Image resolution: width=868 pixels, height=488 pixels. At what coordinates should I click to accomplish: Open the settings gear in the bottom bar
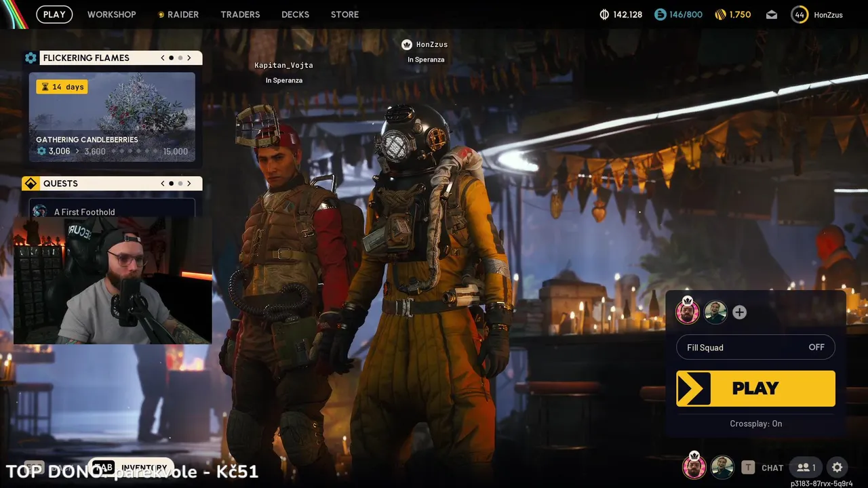837,467
